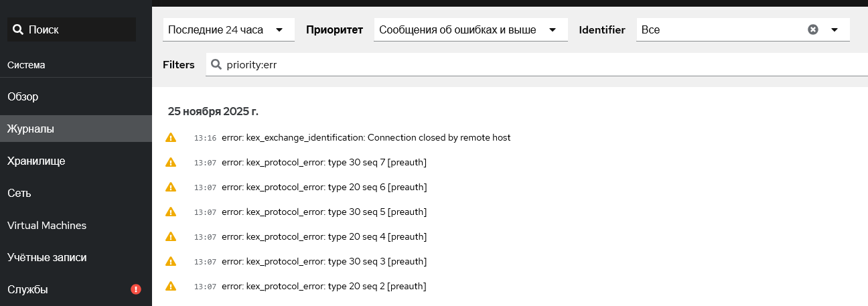Screen dimensions: 868x306
Task: Click warning icon for the seq 7 error
Action: [171, 162]
